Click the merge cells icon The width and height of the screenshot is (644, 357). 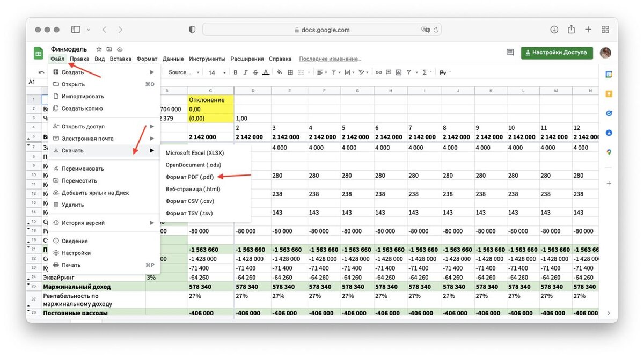[302, 72]
